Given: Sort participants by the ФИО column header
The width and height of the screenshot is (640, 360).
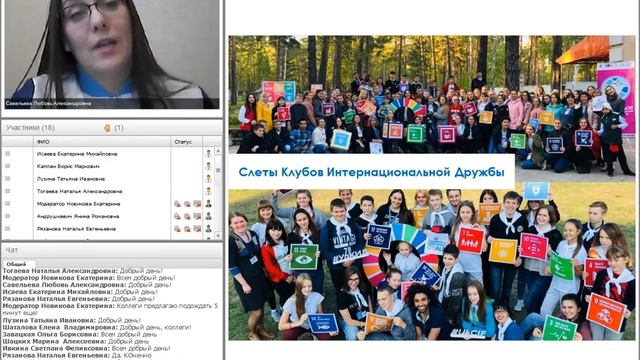Looking at the screenshot, I should (x=102, y=142).
